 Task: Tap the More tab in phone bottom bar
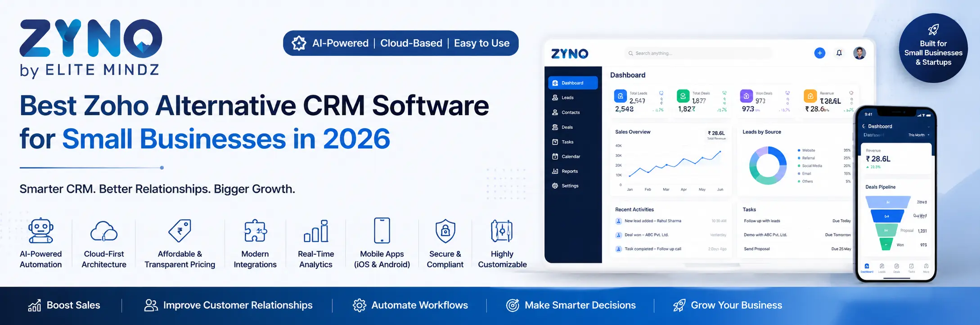(x=926, y=268)
